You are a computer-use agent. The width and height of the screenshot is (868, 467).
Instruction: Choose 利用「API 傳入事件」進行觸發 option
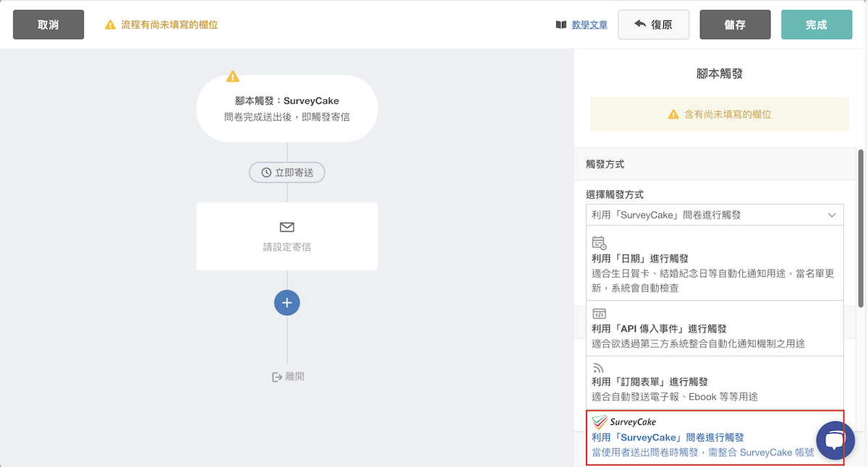pos(715,328)
